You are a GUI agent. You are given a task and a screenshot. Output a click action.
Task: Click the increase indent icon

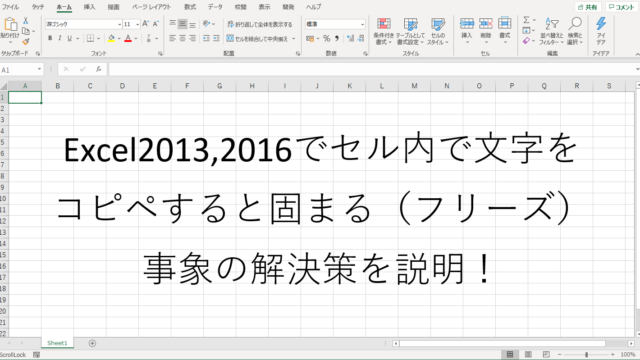[216, 38]
